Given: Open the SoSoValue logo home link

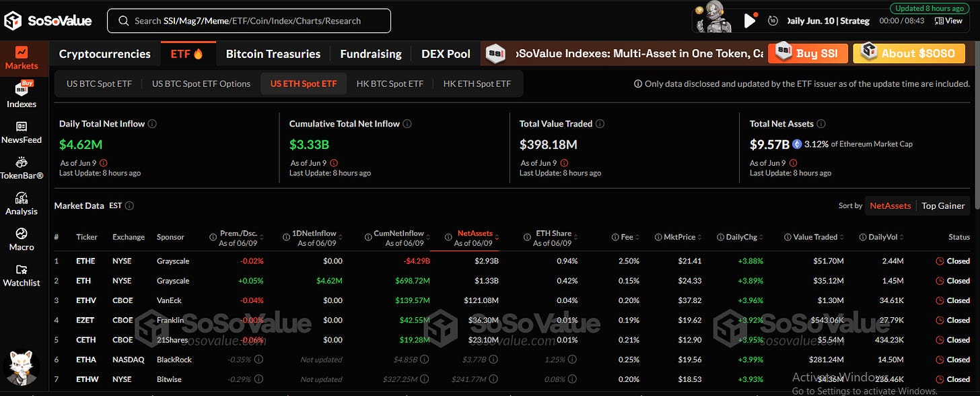Looking at the screenshot, I should tap(48, 20).
